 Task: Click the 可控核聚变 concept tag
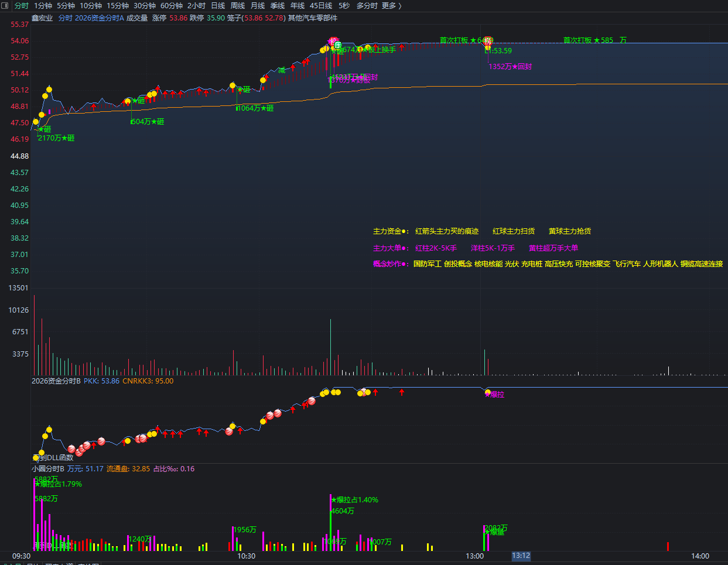click(593, 264)
